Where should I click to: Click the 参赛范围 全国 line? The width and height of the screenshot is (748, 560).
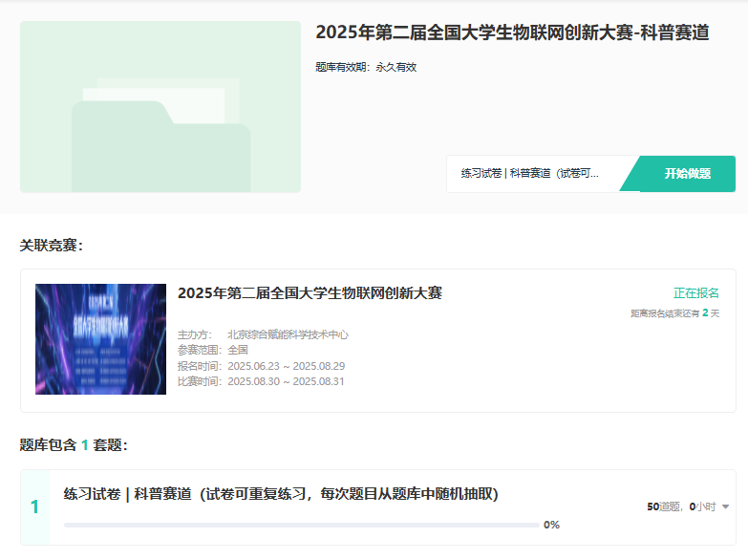pyautogui.click(x=212, y=350)
